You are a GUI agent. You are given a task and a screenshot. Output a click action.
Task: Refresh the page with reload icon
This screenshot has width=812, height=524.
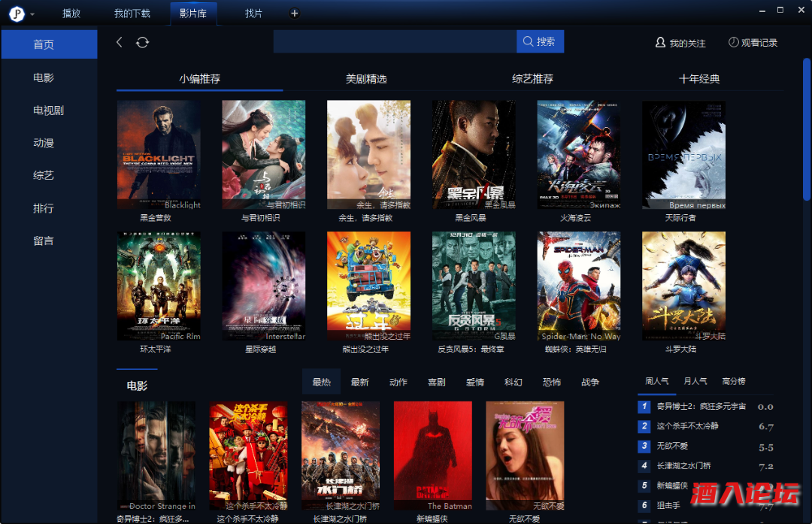[x=142, y=42]
